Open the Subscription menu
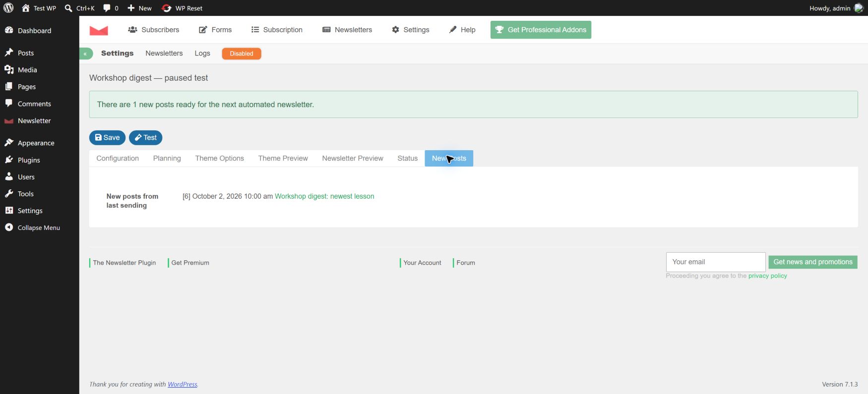 [x=277, y=30]
